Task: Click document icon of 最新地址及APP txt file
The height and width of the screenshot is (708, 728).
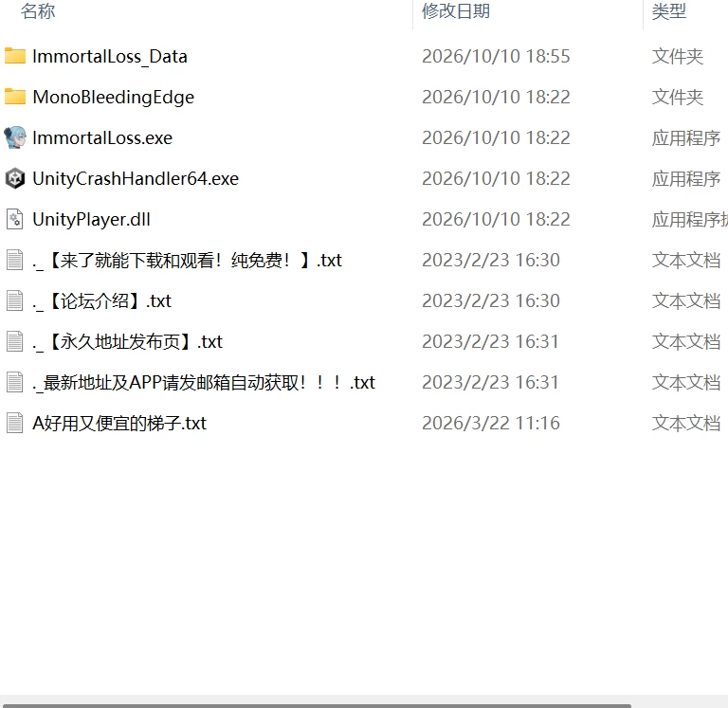Action: coord(15,382)
